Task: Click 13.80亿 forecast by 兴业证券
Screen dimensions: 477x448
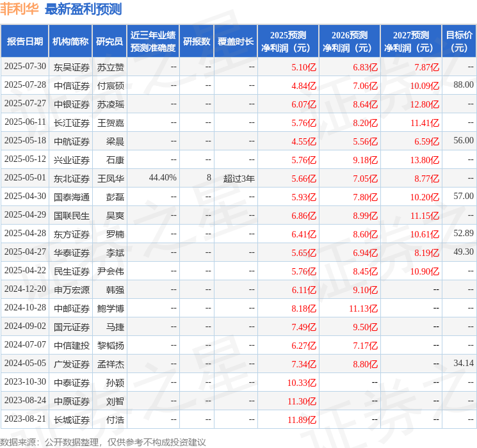Action: click(x=424, y=160)
